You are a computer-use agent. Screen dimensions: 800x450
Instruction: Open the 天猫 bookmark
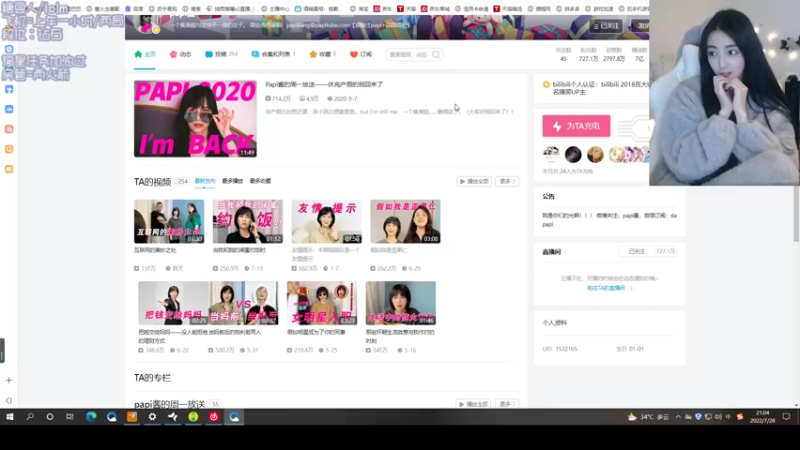(407, 9)
